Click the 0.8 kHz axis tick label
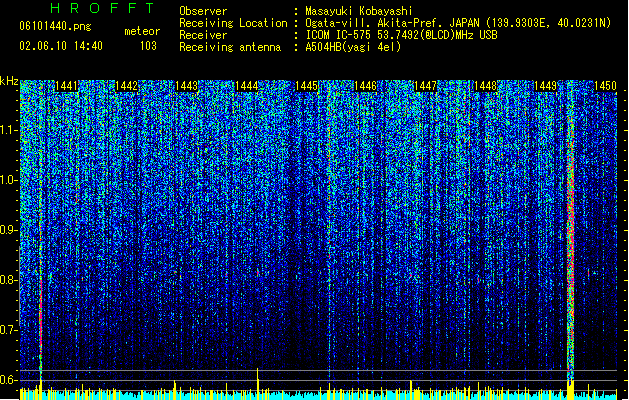 (8, 280)
